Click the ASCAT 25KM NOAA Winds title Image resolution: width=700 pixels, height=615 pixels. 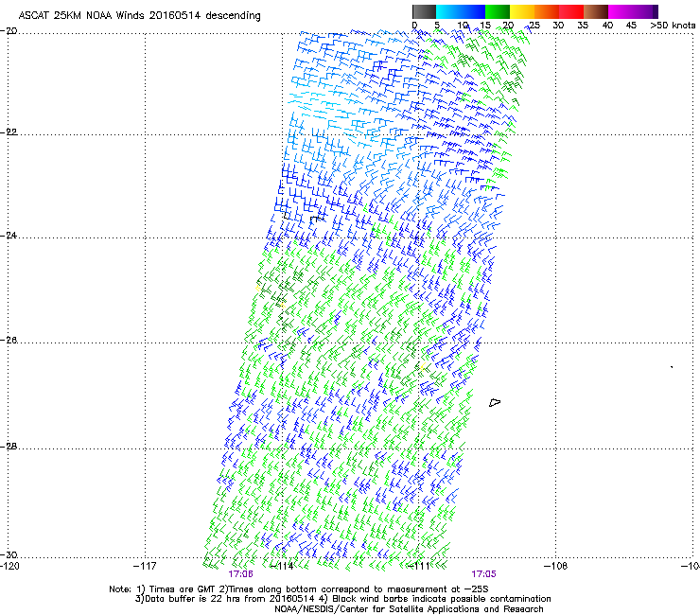[139, 15]
